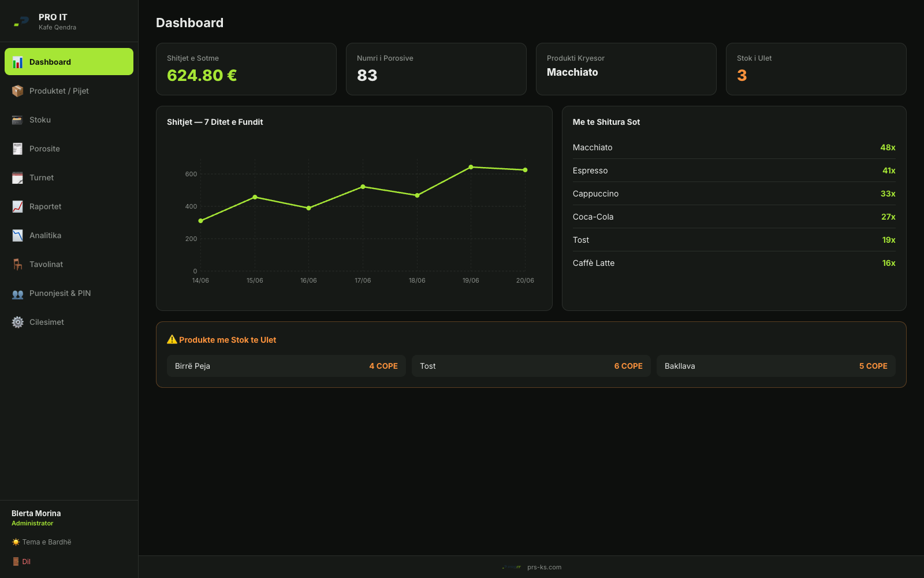This screenshot has width=924, height=578.
Task: Select the Espresso row showing 41x
Action: 734,171
